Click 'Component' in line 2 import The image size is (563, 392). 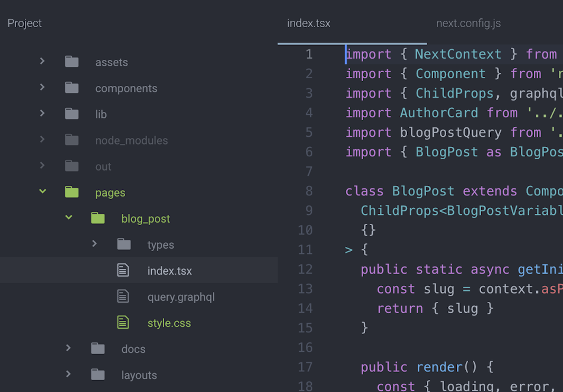click(x=450, y=74)
